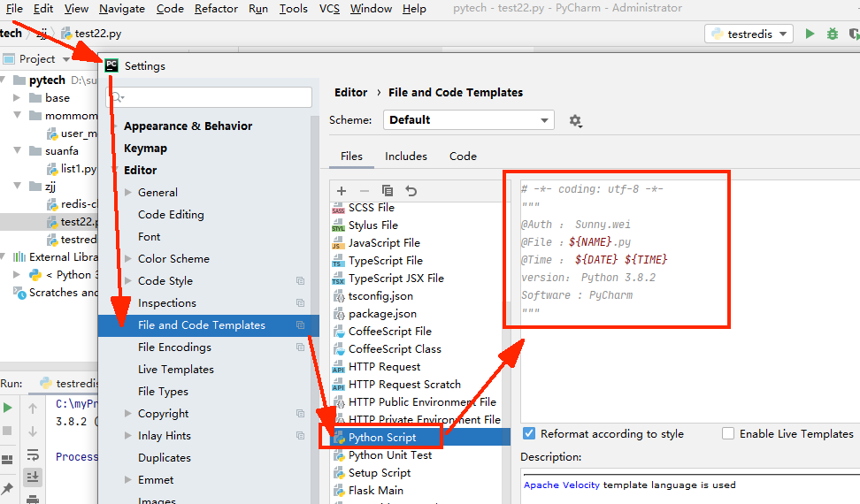
Task: Expand the Inlay Hints settings node
Action: (127, 436)
